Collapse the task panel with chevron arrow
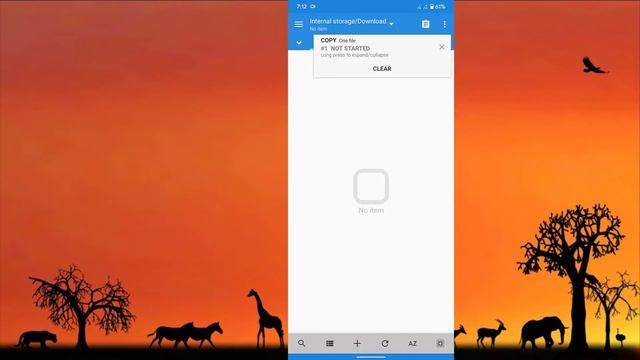The image size is (640, 360). 299,43
